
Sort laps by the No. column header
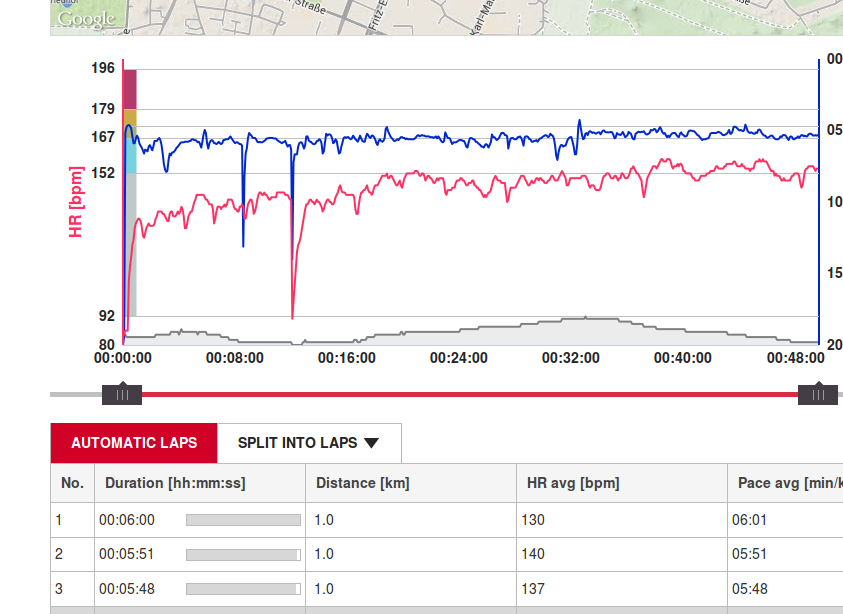[72, 483]
